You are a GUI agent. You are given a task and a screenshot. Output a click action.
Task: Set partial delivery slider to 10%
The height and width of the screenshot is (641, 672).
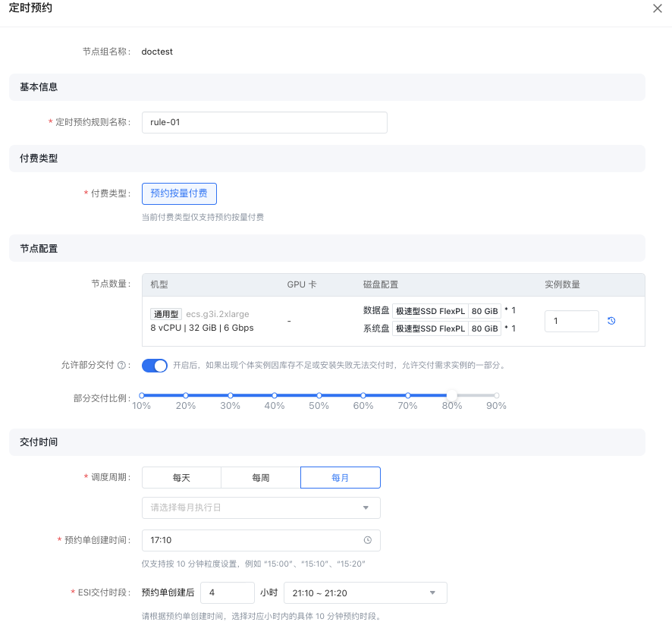point(141,395)
